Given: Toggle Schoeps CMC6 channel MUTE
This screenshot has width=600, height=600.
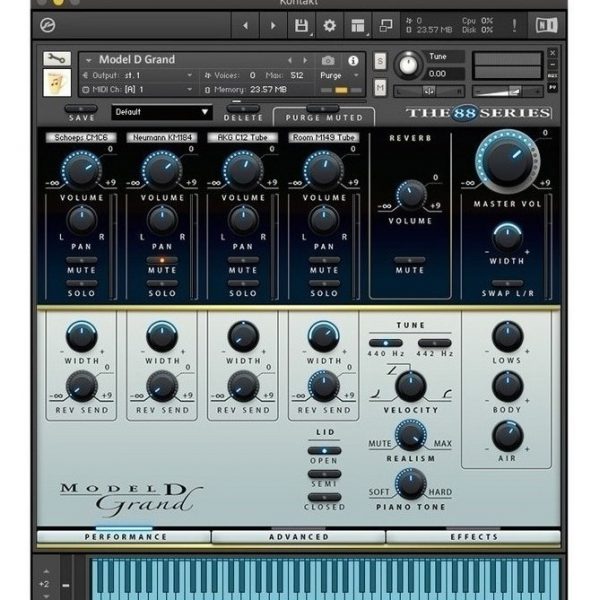Looking at the screenshot, I should pyautogui.click(x=82, y=260).
